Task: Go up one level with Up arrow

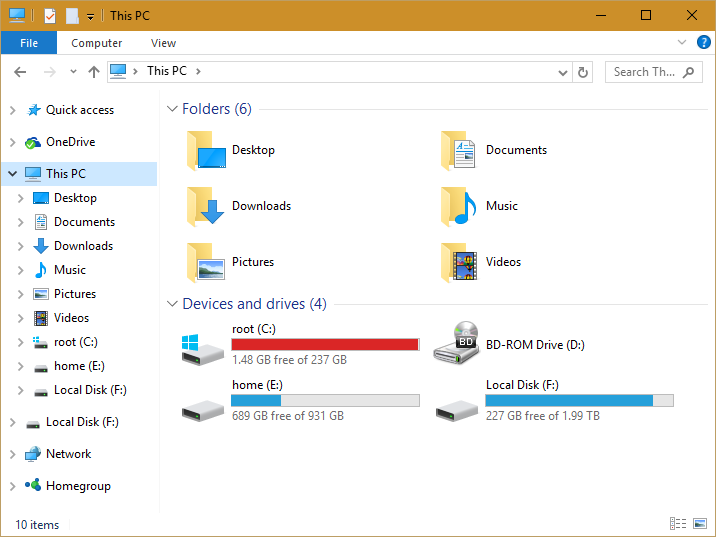Action: [x=94, y=72]
